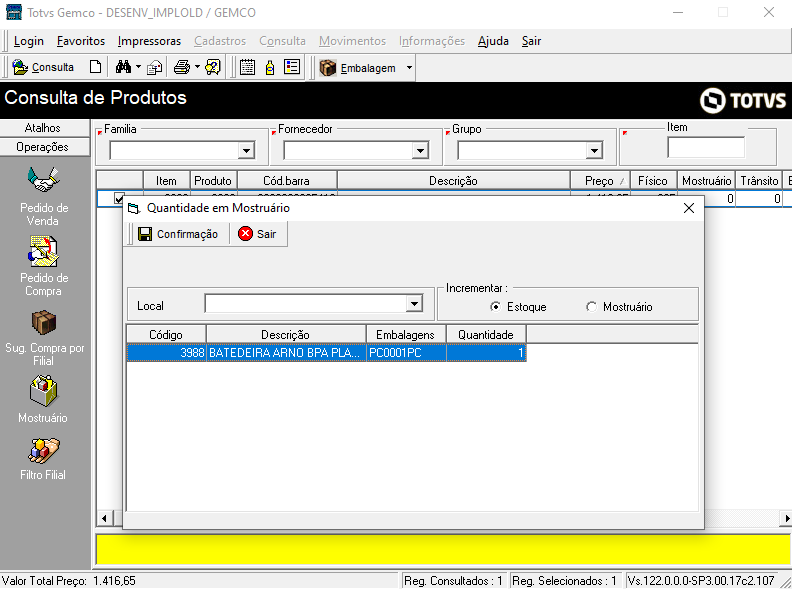The height and width of the screenshot is (589, 792).
Task: Open the Sair menu in menu bar
Action: (x=531, y=41)
